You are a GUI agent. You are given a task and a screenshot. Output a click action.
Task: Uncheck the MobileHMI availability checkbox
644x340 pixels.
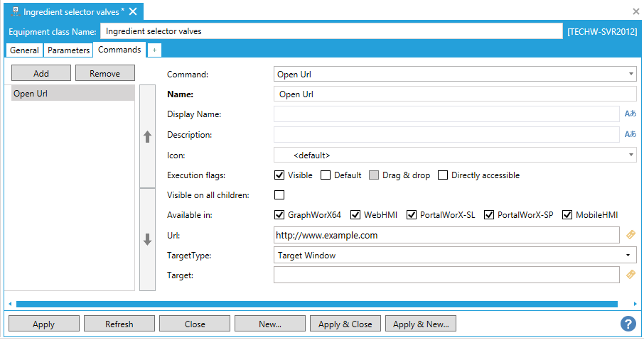tap(567, 215)
